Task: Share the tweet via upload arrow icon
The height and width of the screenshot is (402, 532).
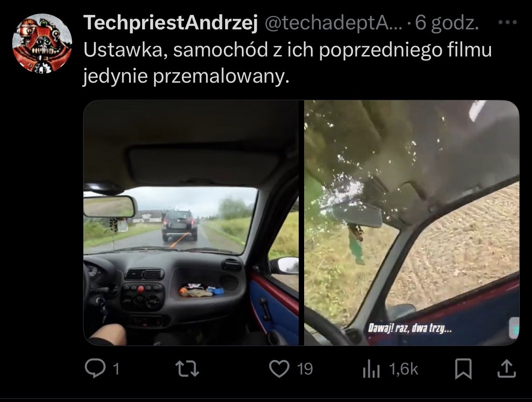Action: [507, 369]
